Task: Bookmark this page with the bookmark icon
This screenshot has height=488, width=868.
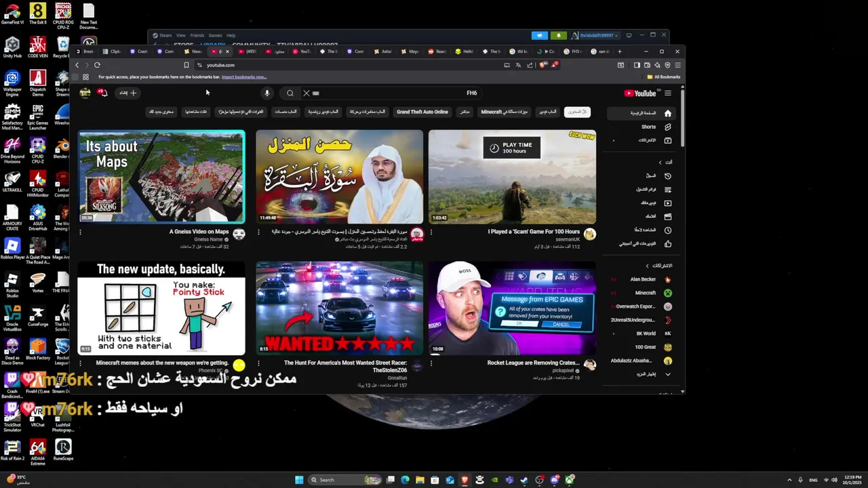Action: pyautogui.click(x=186, y=65)
